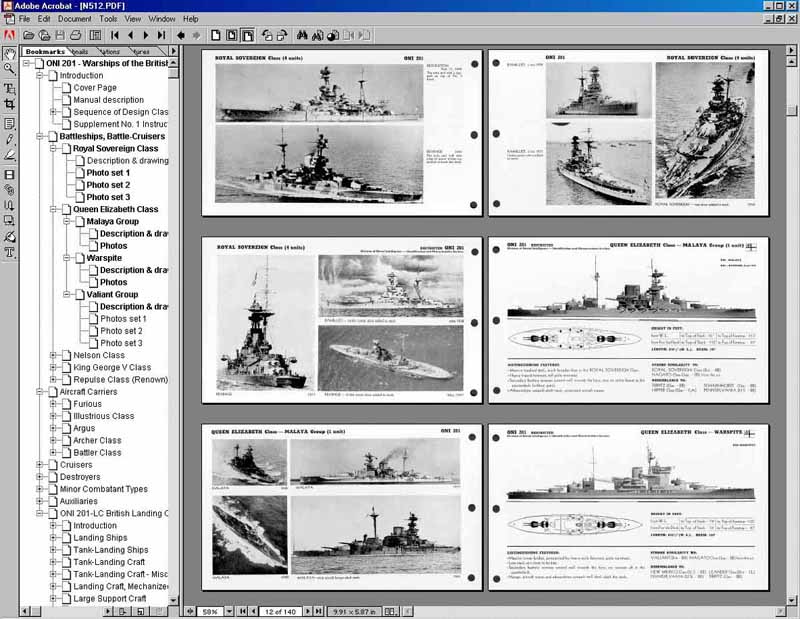Click the page layout button in status bar
This screenshot has height=619, width=800.
click(x=391, y=611)
